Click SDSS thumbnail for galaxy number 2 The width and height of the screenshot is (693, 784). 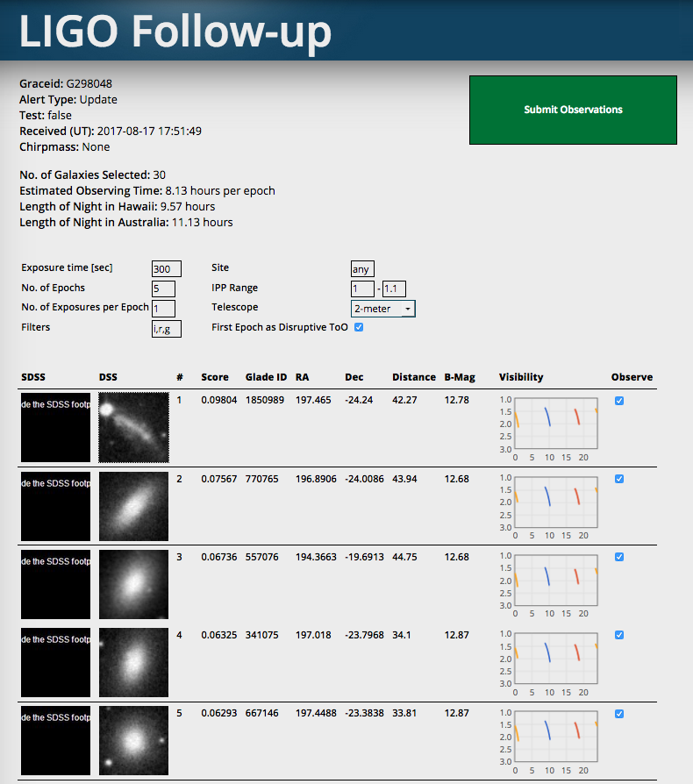[x=56, y=505]
